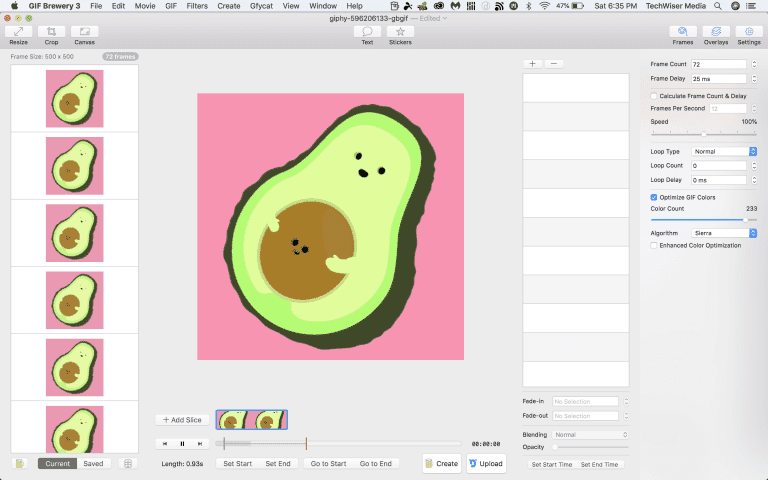Open the Settings panel
This screenshot has width=768, height=480.
pos(748,33)
